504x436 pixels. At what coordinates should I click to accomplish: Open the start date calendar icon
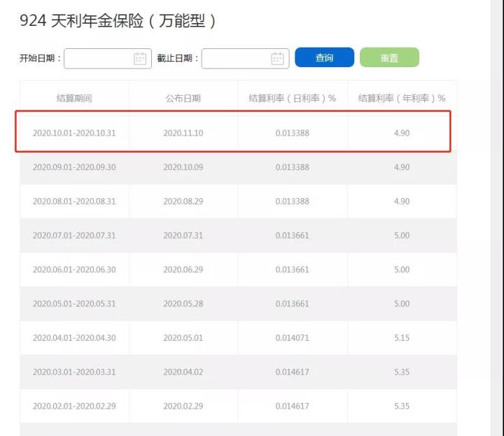coord(140,59)
